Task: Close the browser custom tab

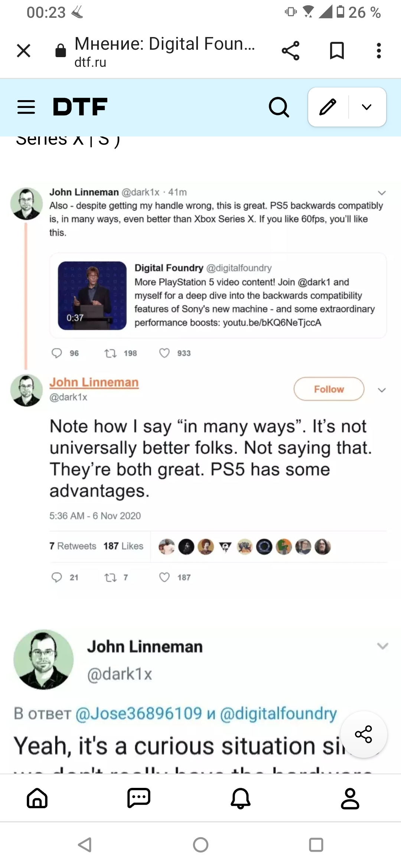Action: [x=24, y=50]
